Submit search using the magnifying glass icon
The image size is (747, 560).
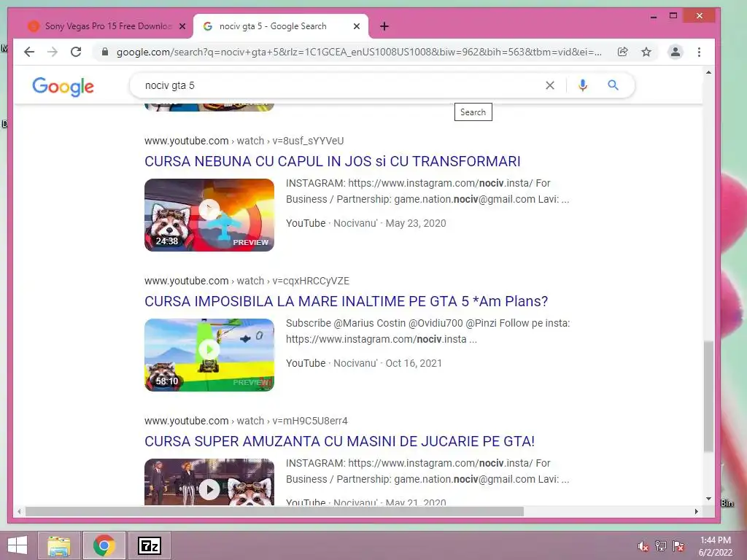coord(613,85)
